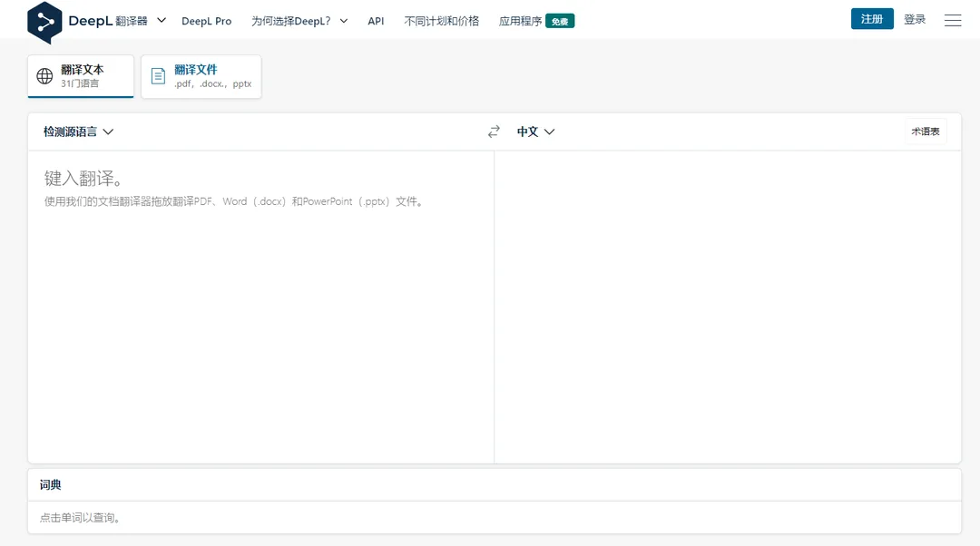Expand the DeepL 翻译器 product dropdown
The height and width of the screenshot is (546, 980).
(162, 21)
